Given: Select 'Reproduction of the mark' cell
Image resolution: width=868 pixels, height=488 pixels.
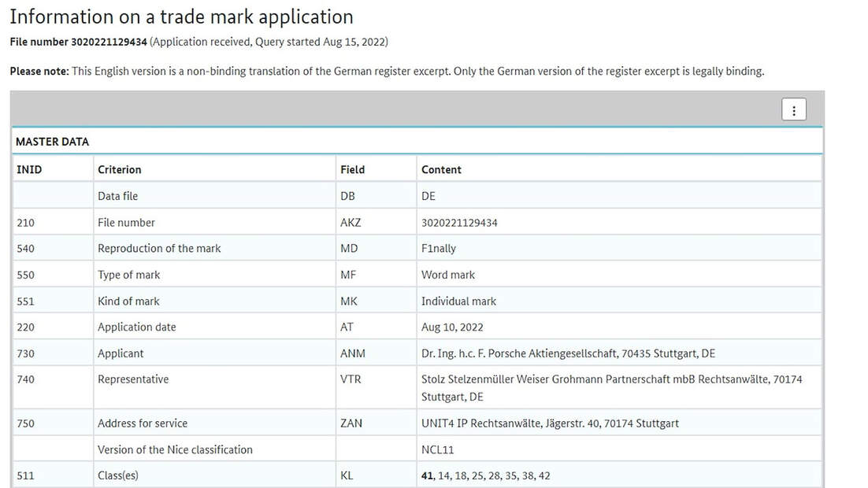Looking at the screenshot, I should (214, 249).
